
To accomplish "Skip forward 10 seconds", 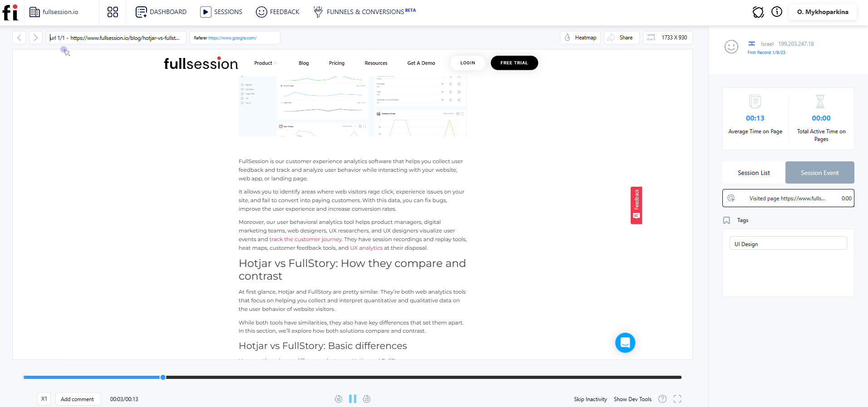I will point(367,399).
